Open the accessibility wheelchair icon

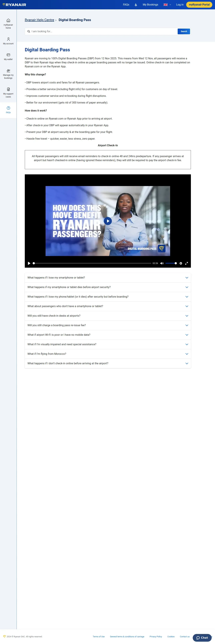point(136,5)
